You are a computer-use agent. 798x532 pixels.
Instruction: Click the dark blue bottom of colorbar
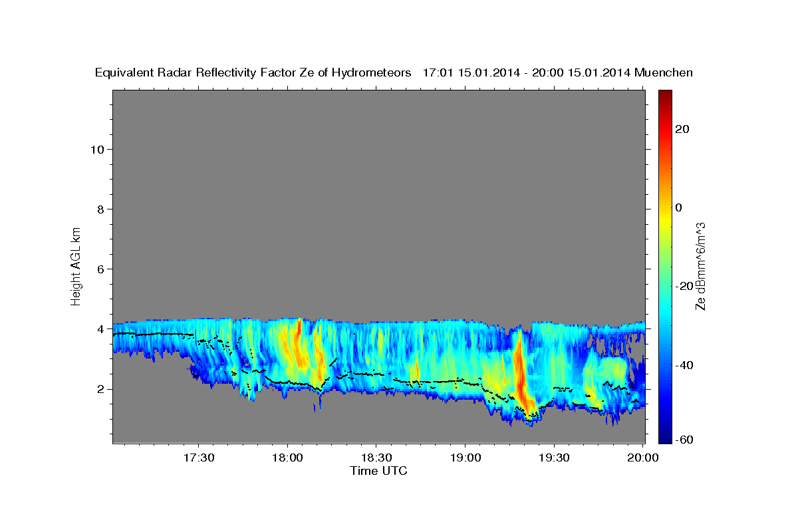pos(665,438)
